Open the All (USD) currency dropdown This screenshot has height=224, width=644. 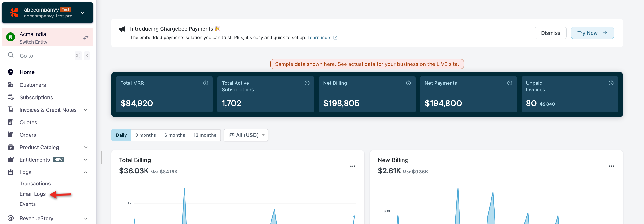click(x=246, y=135)
